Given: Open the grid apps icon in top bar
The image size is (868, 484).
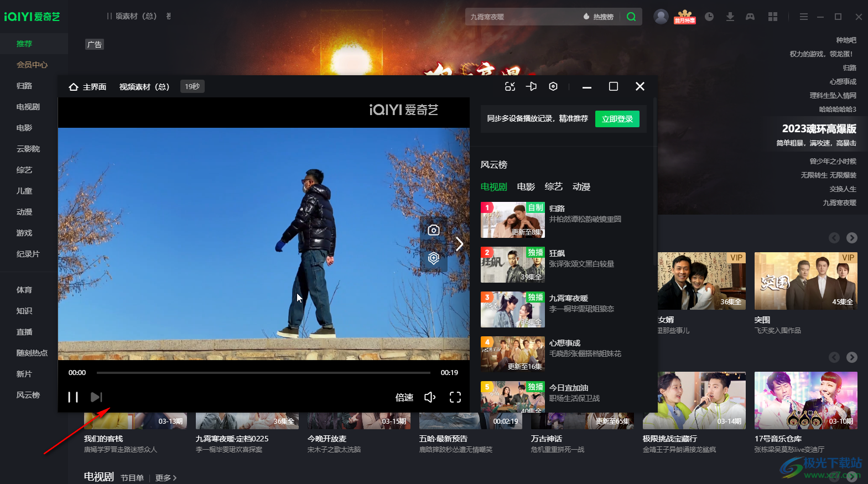Looking at the screenshot, I should click(x=773, y=17).
